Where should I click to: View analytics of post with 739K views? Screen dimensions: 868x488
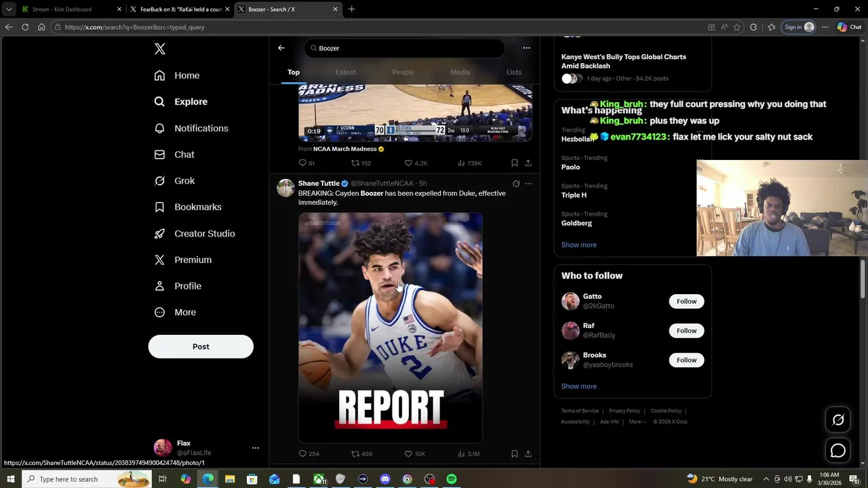[x=469, y=163]
